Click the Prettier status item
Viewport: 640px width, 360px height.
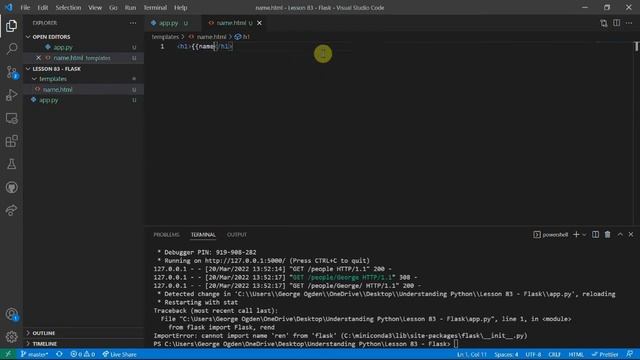[604, 354]
